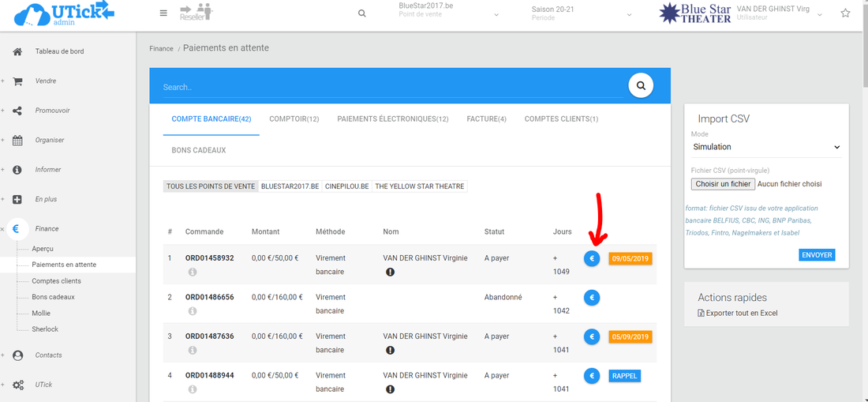
Task: Click info icon under order ORD01486656
Action: [193, 311]
